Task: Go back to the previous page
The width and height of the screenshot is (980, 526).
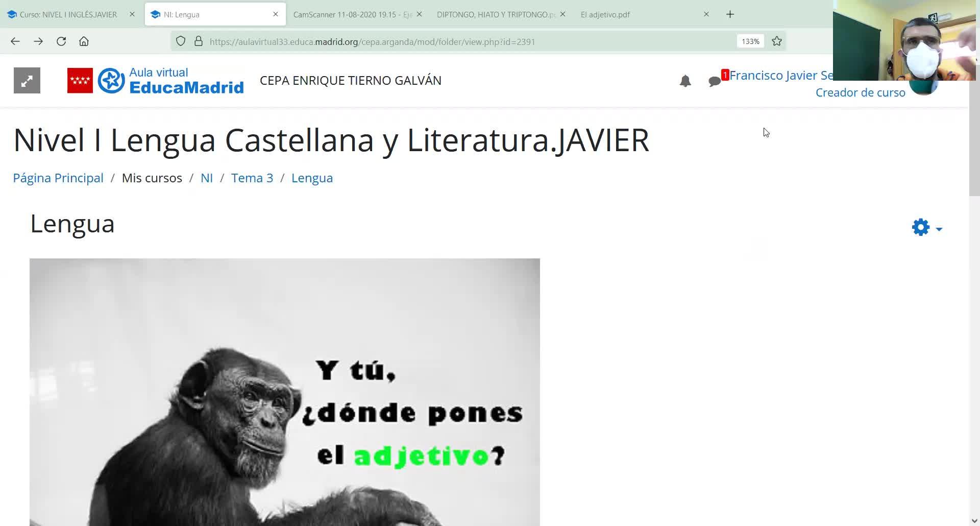Action: pyautogui.click(x=15, y=41)
